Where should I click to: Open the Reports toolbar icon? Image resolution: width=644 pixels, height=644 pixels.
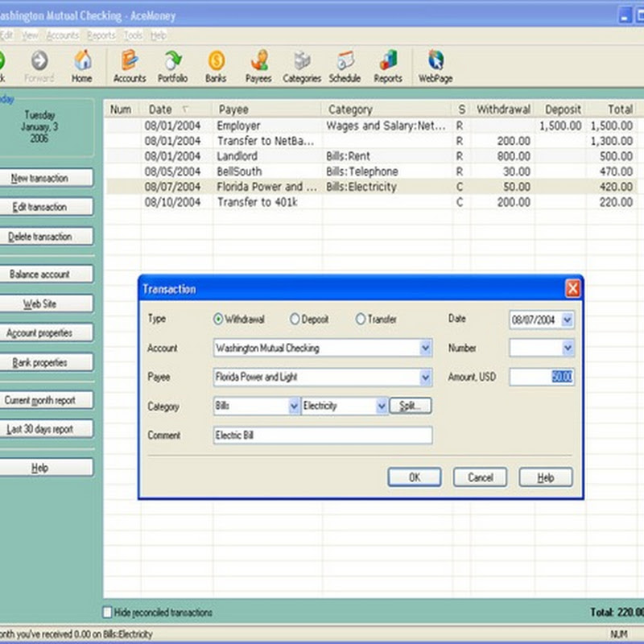coord(388,67)
